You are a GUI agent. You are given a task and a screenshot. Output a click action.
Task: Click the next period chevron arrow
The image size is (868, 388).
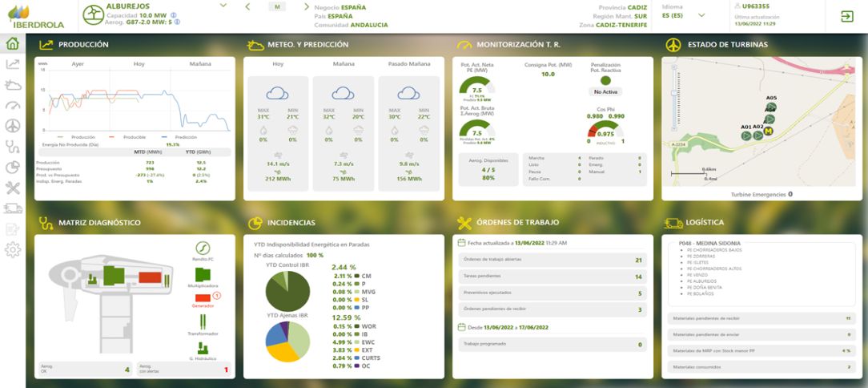pyautogui.click(x=307, y=6)
